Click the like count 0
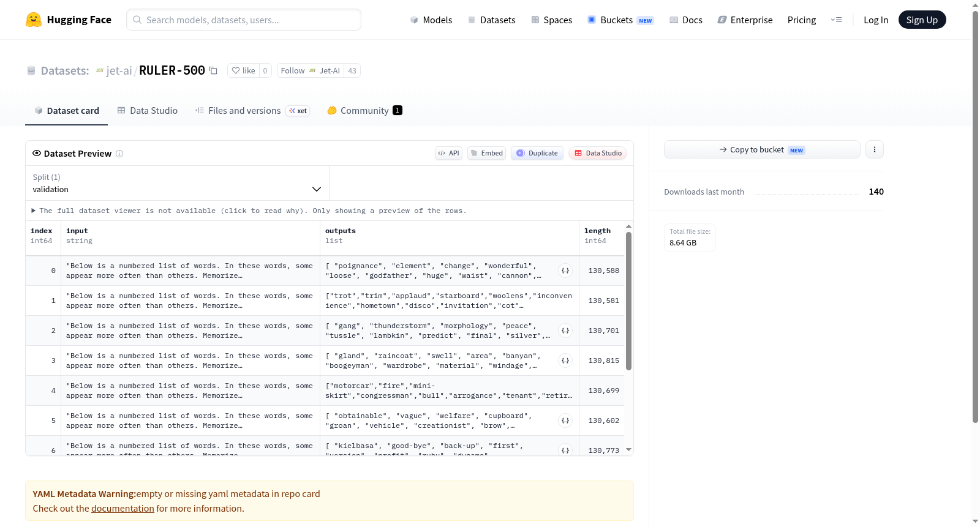Viewport: 980px width, 527px height. (265, 70)
